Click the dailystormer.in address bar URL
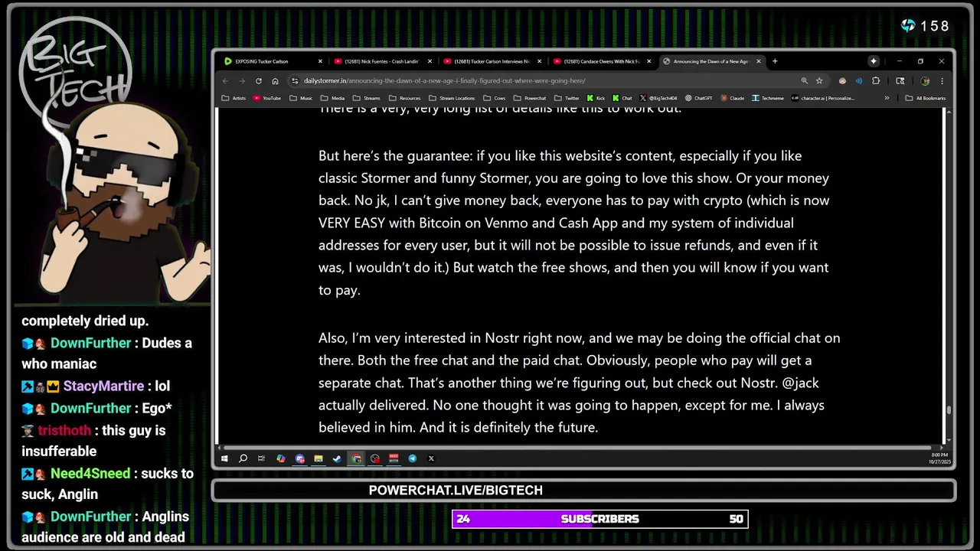 pyautogui.click(x=444, y=80)
